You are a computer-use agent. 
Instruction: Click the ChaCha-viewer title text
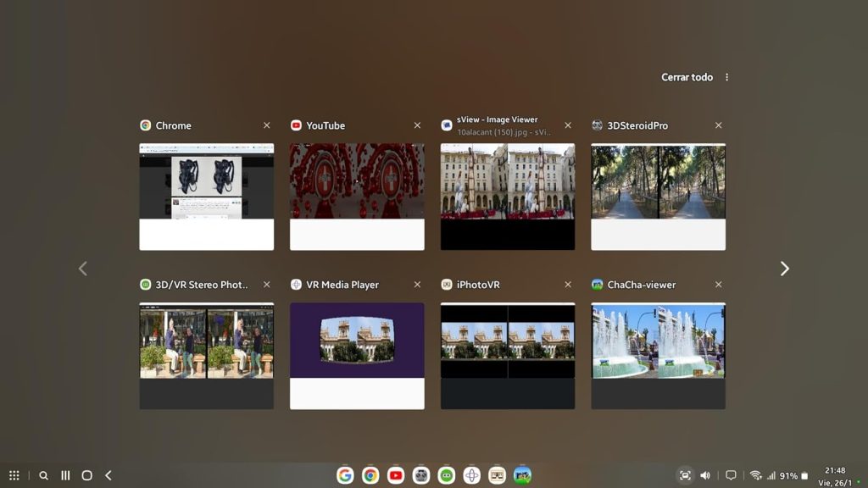pos(641,285)
